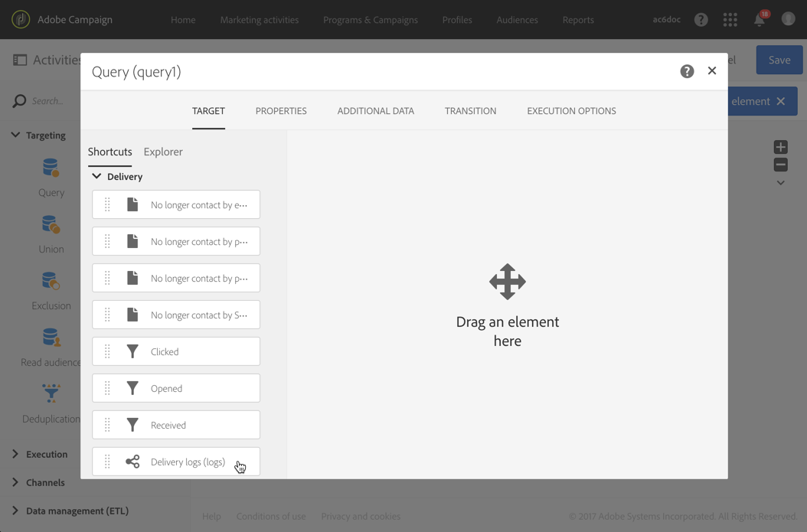The width and height of the screenshot is (807, 532).
Task: Click the help icon in Query dialog
Action: pos(687,71)
